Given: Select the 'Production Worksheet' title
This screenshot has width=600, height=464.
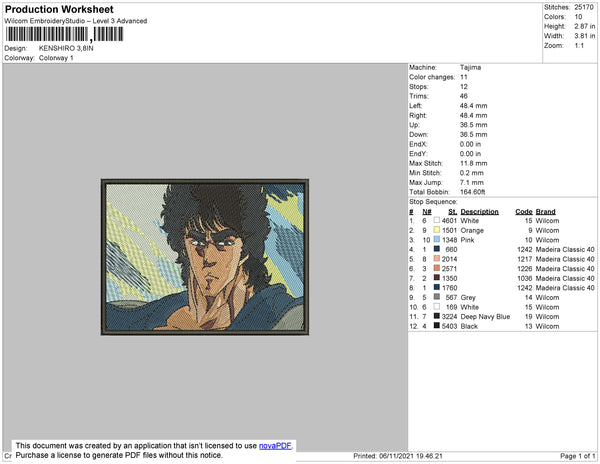Looking at the screenshot, I should click(x=59, y=10).
